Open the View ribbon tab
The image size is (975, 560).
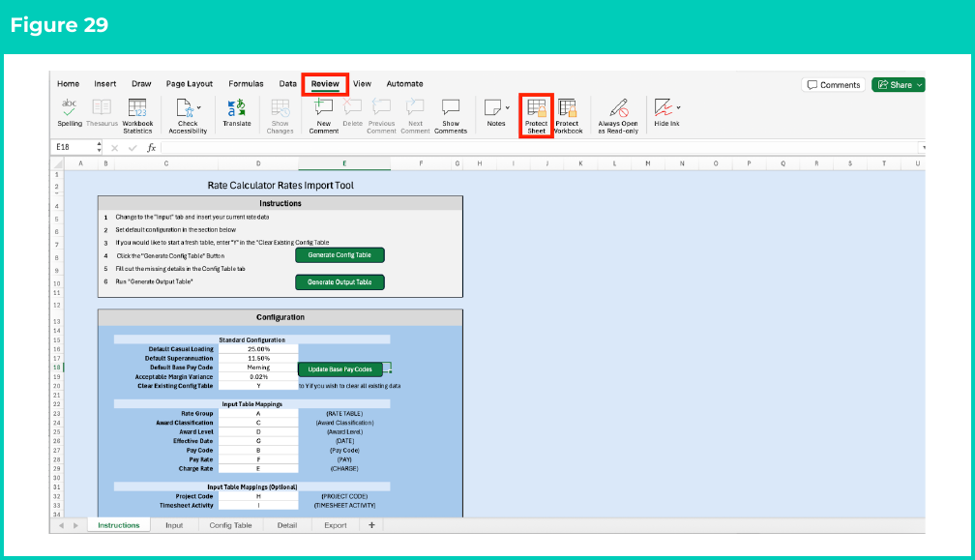[362, 84]
